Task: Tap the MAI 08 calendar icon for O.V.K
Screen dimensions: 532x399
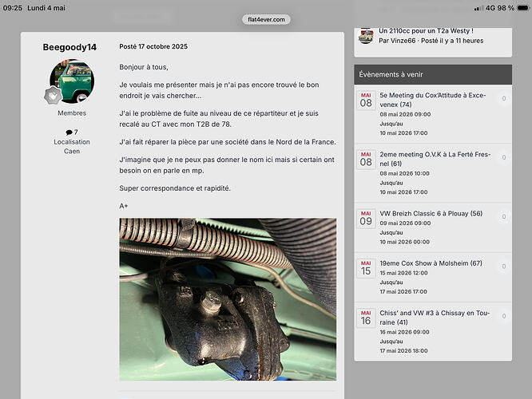Action: click(366, 160)
